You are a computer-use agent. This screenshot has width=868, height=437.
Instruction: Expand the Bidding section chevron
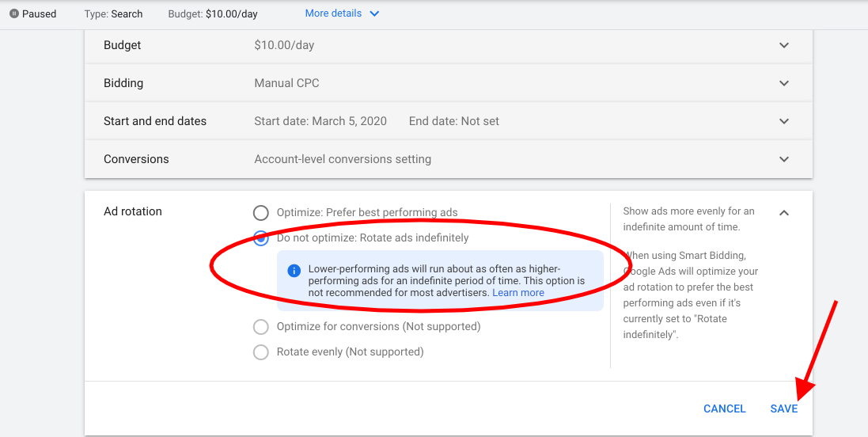coord(784,83)
